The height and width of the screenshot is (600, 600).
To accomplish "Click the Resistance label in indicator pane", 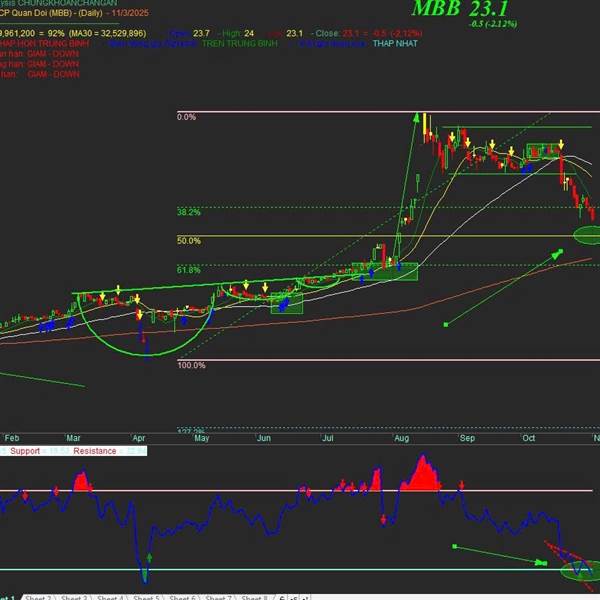I will click(x=95, y=451).
